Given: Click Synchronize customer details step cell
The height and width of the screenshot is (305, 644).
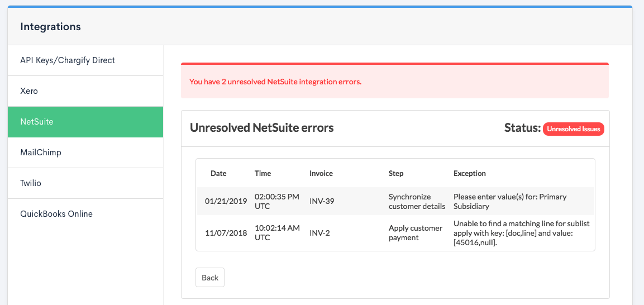Looking at the screenshot, I should 417,201.
